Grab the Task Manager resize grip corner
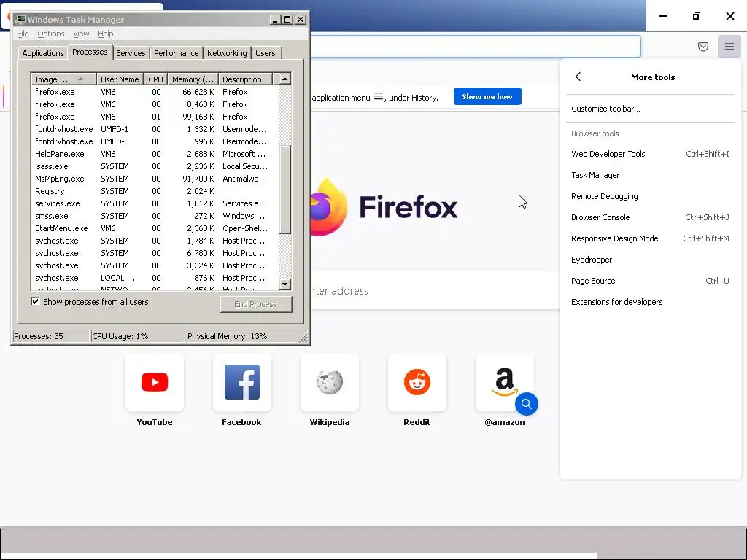Screen dimensions: 747x560 pos(303,338)
